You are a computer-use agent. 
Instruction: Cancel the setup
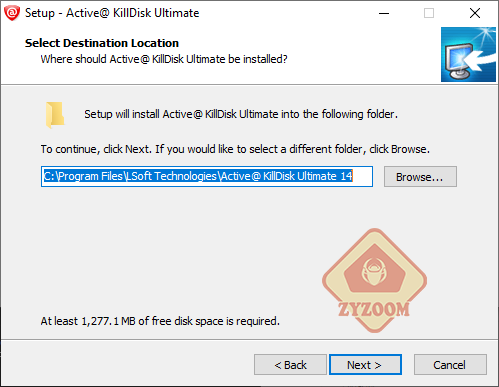(x=450, y=365)
